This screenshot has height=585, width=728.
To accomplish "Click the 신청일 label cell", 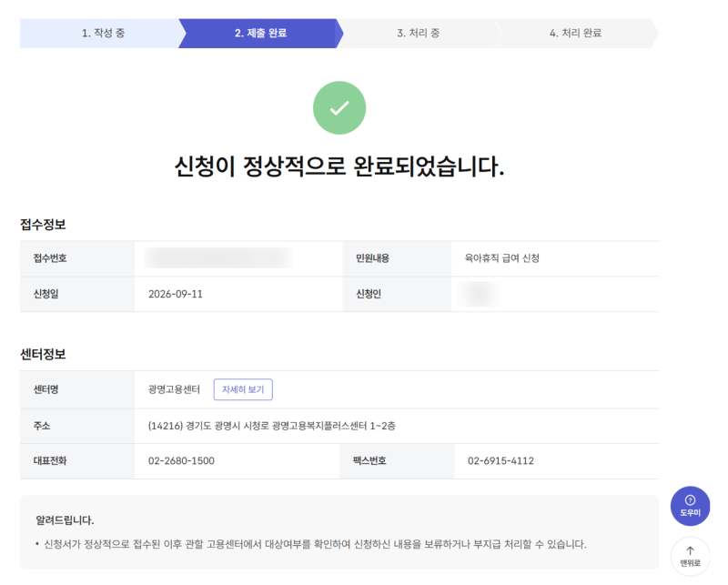I will tap(77, 294).
